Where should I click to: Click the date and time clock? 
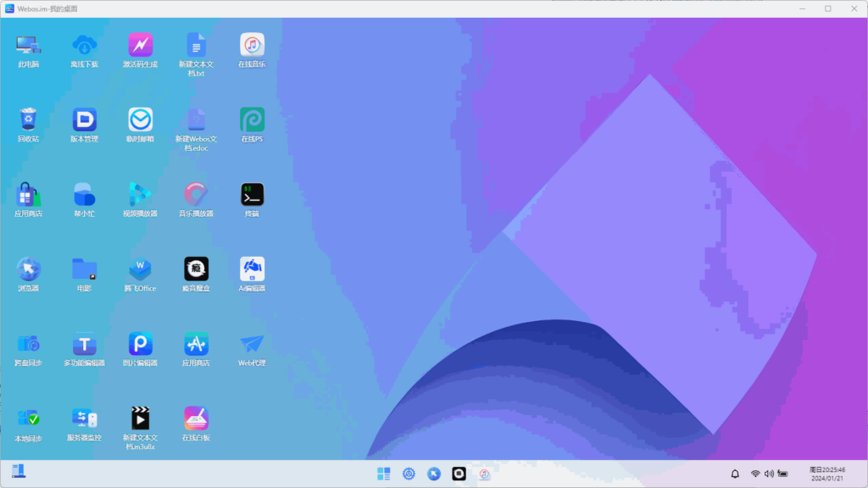click(826, 474)
